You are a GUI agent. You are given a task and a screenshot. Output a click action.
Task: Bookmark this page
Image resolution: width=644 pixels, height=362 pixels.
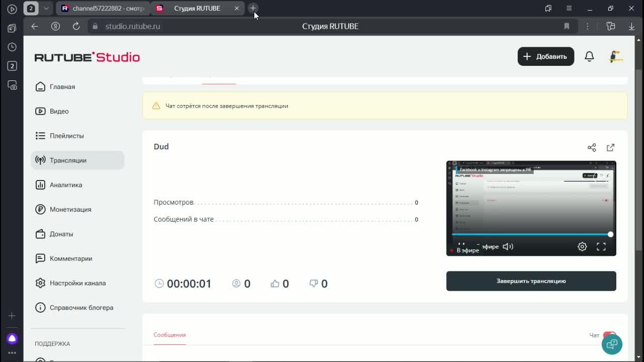[567, 26]
